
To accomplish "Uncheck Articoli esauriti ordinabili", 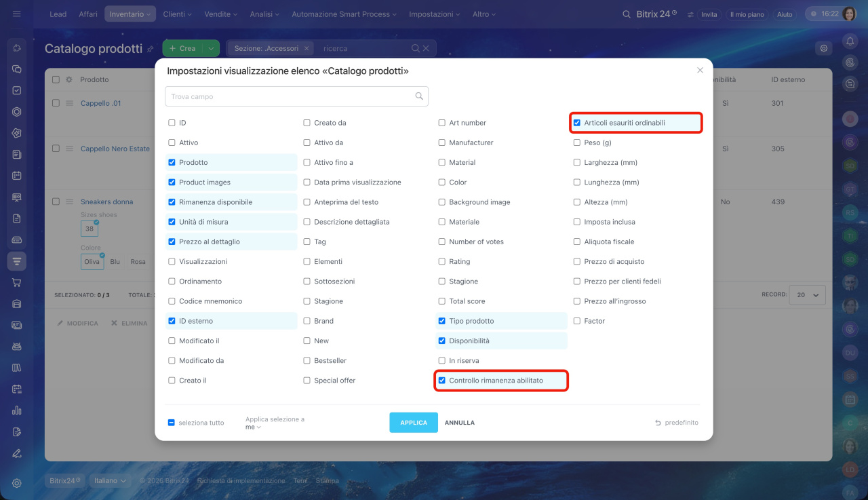I will (x=577, y=123).
